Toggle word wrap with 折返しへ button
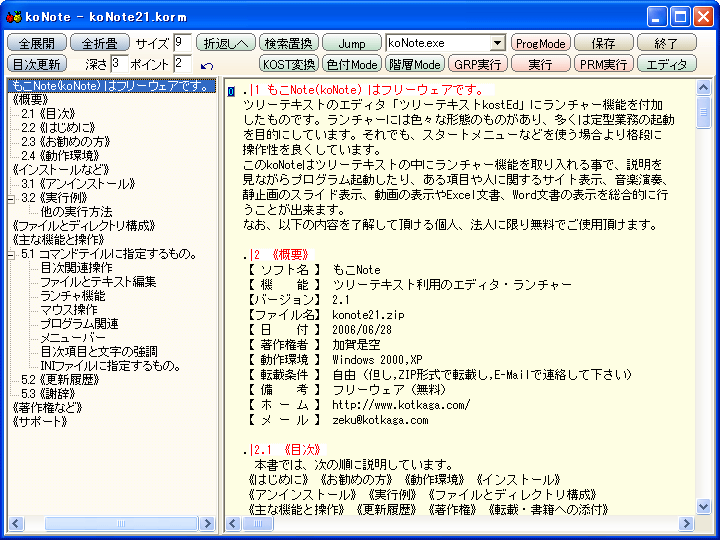Viewport: 720px width, 540px height. (x=225, y=43)
